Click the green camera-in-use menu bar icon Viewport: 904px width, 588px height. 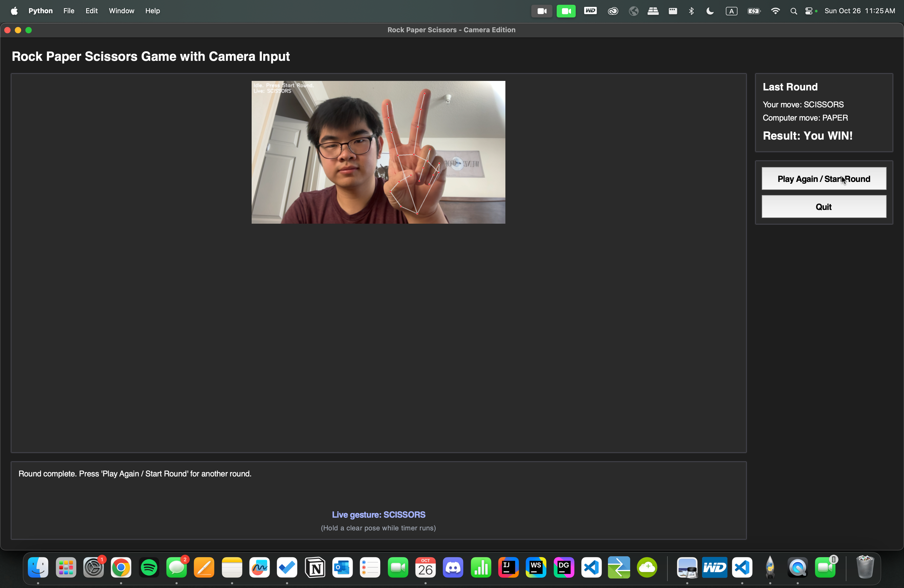(x=566, y=11)
